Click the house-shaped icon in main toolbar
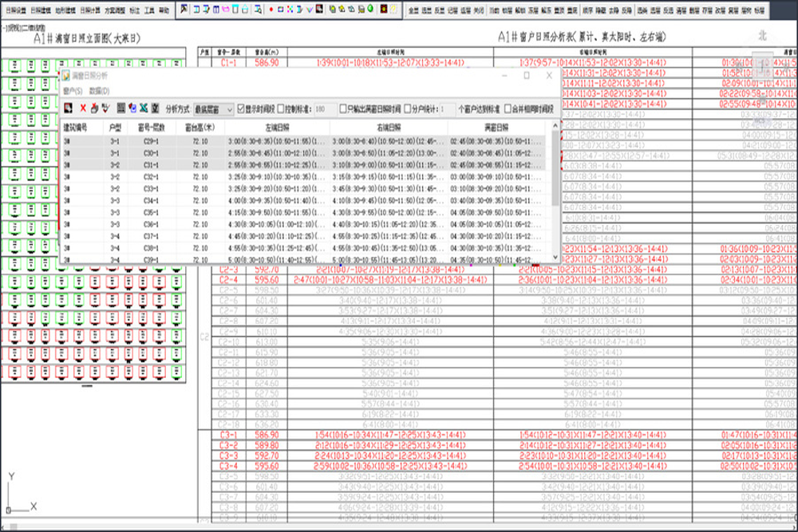This screenshot has height=532, width=798. [x=245, y=9]
